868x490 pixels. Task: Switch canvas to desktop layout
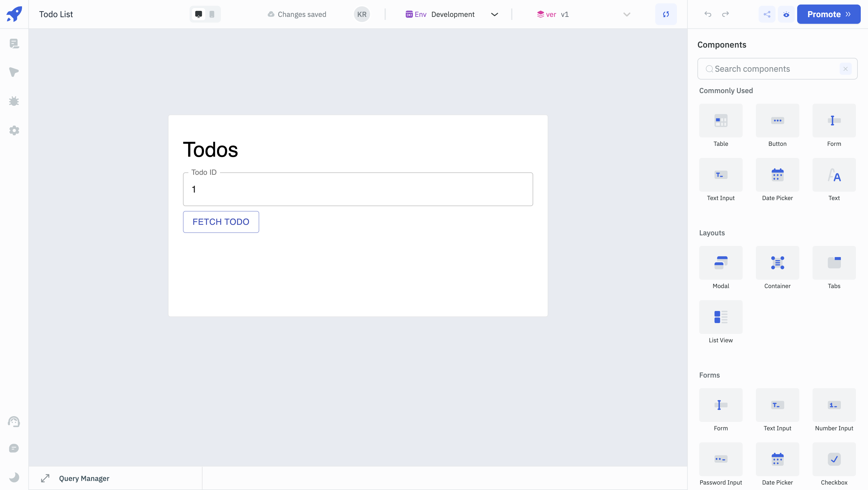199,14
